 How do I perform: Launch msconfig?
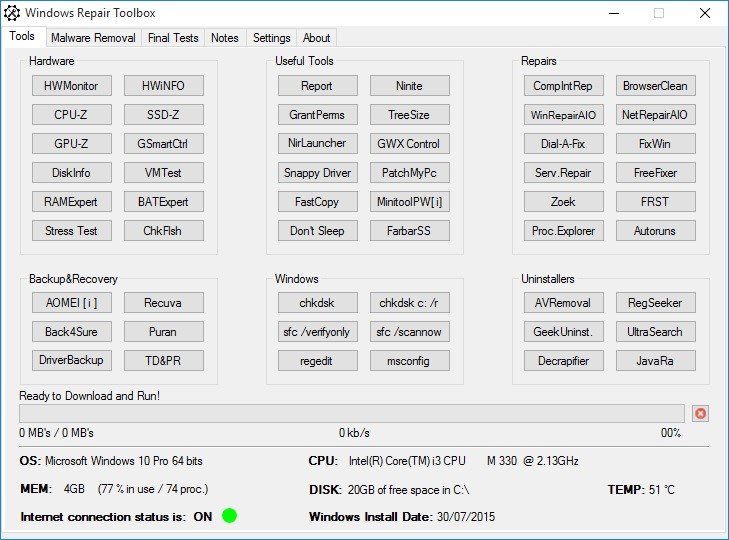[410, 360]
